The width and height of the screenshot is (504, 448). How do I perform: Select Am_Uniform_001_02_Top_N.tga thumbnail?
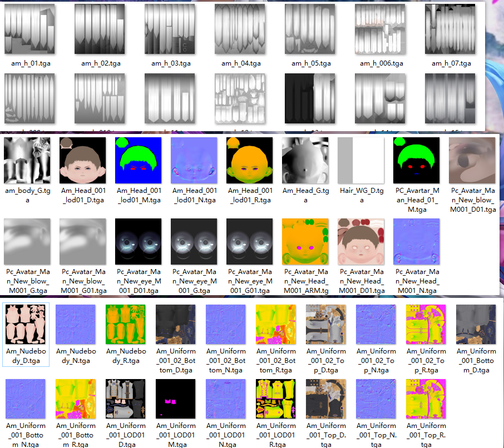(x=376, y=325)
